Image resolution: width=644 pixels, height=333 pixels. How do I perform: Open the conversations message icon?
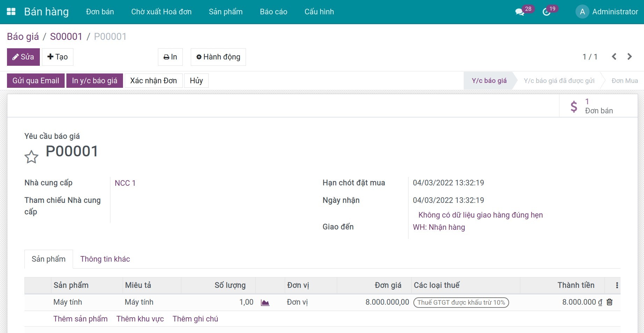[519, 12]
